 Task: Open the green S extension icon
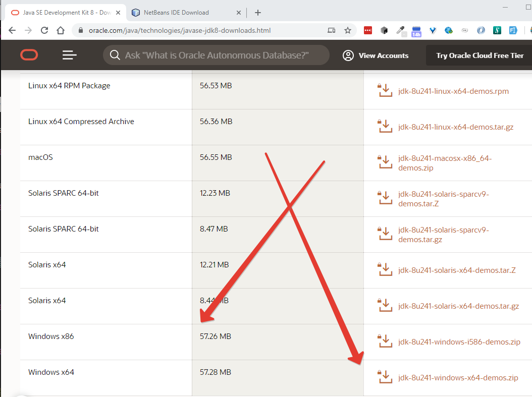pos(497,30)
